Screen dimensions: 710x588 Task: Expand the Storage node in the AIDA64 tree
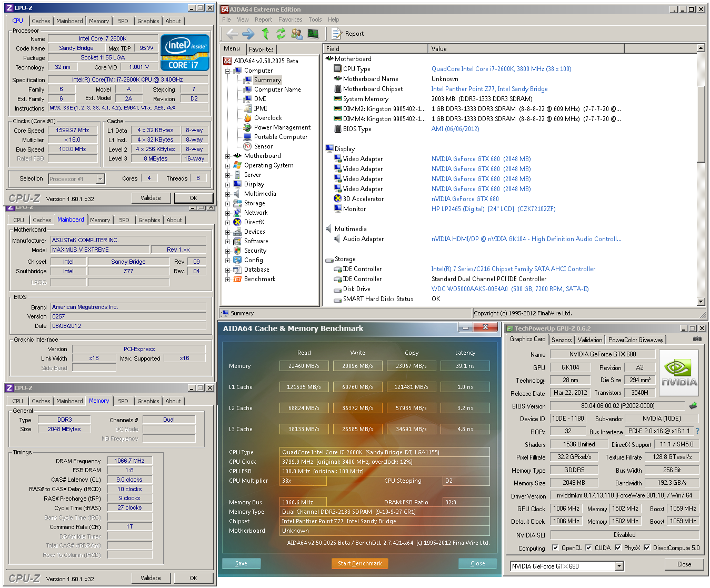coord(228,203)
